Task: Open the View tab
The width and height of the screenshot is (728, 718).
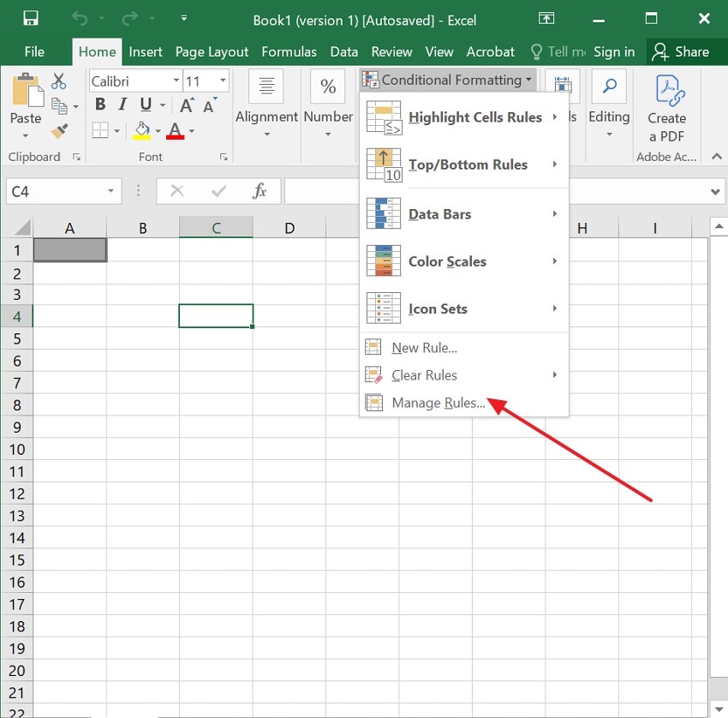Action: pos(439,51)
